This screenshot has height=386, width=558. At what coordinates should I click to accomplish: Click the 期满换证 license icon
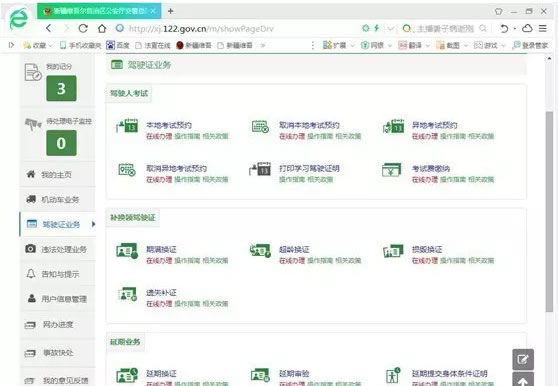pyautogui.click(x=127, y=250)
